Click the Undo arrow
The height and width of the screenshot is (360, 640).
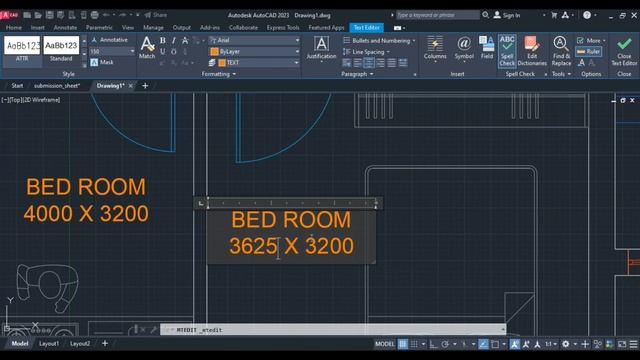pos(106,15)
